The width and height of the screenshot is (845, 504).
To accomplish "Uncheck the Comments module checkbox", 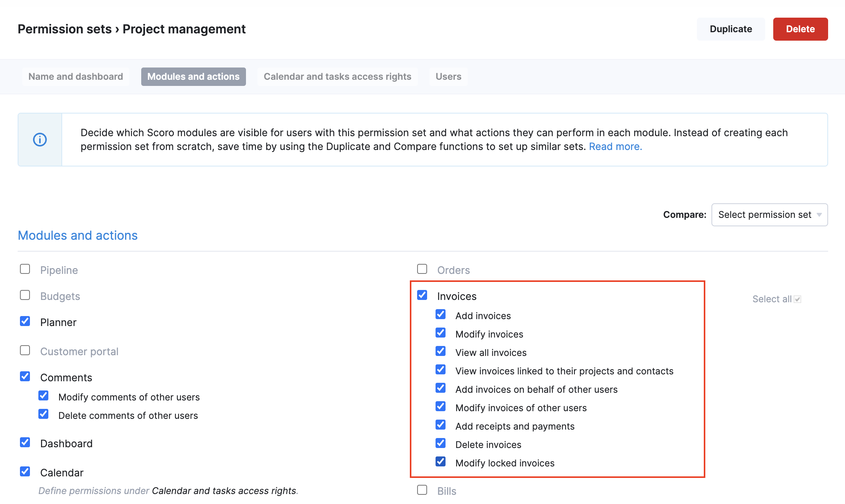I will pos(25,377).
